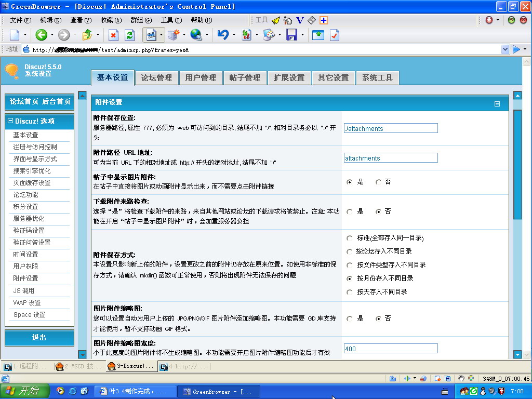Click the 退出 logout button
The image size is (532, 399).
pyautogui.click(x=39, y=338)
